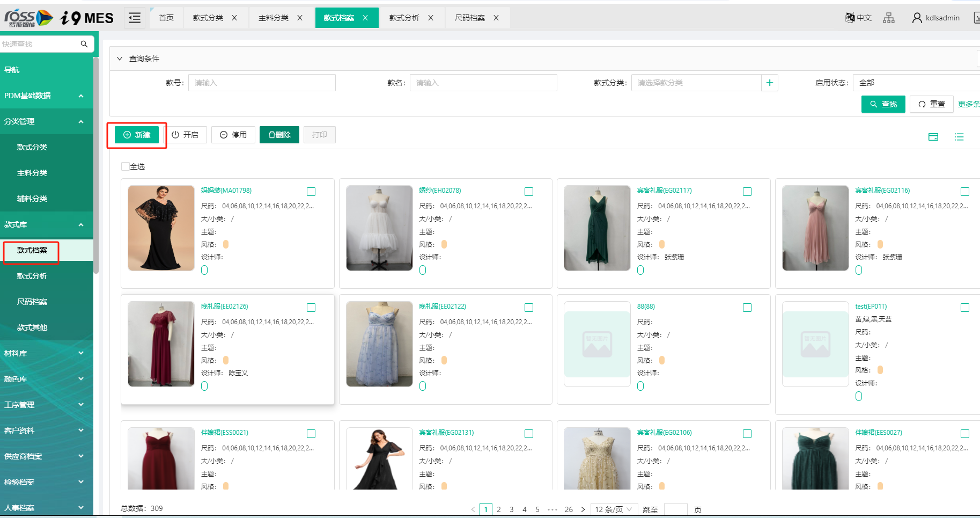Close the 主料分类 tab

[300, 18]
